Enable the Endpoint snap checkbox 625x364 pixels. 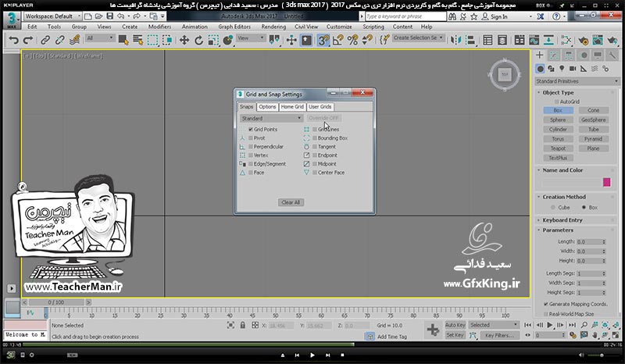[315, 155]
